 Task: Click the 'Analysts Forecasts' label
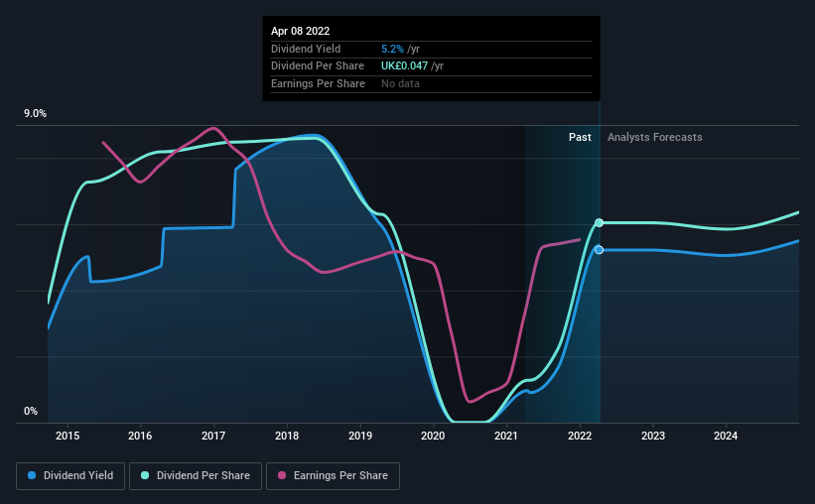[x=654, y=137]
